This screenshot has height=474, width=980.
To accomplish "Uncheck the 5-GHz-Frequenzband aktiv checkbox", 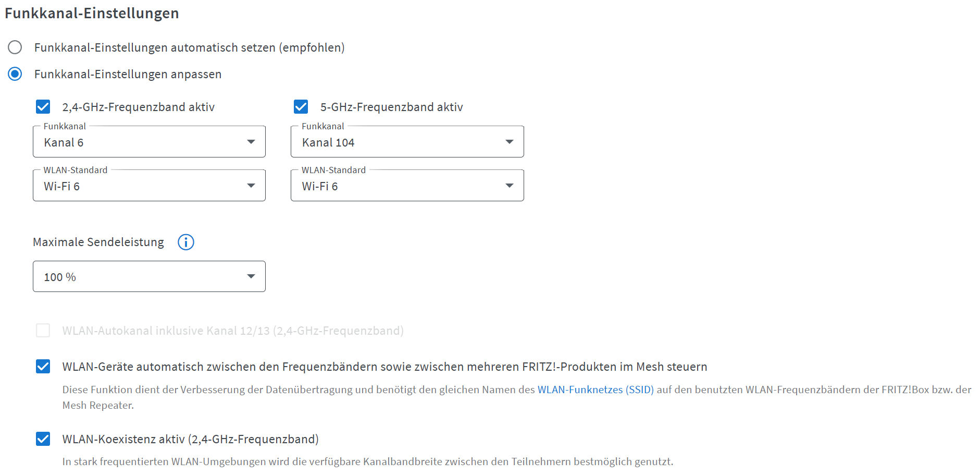I will [x=301, y=107].
